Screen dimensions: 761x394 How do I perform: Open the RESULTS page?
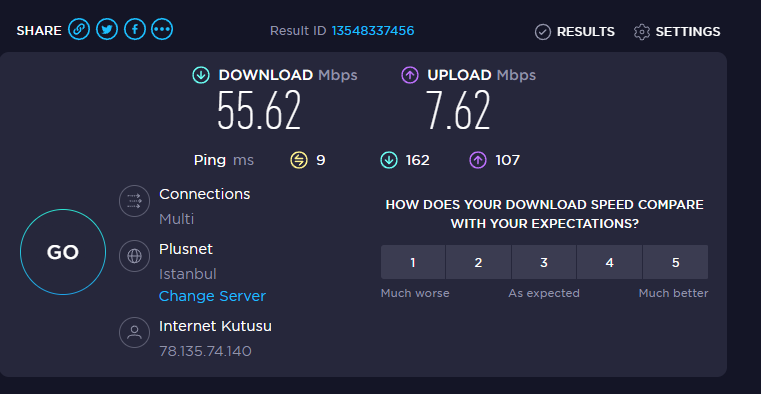575,32
